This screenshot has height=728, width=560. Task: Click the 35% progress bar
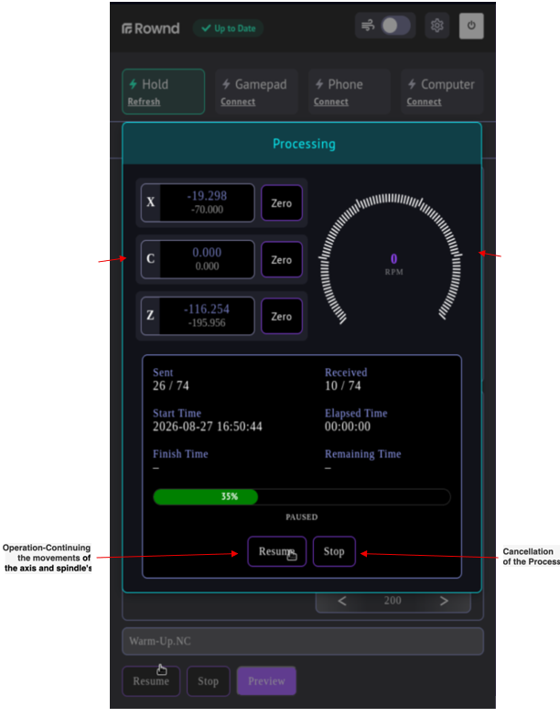click(x=302, y=497)
